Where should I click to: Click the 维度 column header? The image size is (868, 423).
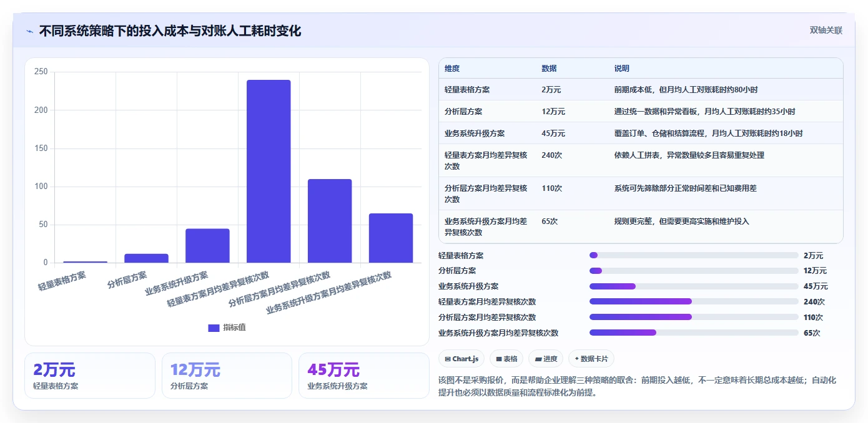click(452, 69)
